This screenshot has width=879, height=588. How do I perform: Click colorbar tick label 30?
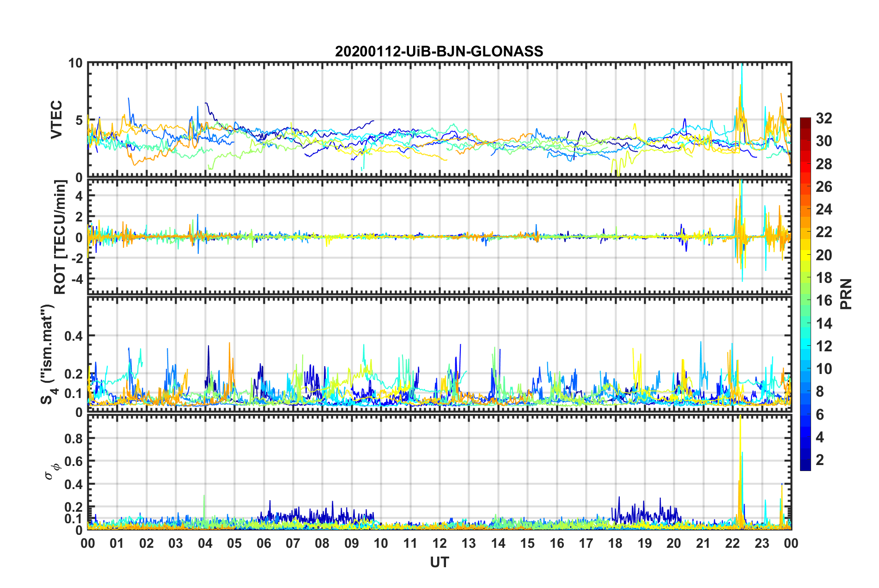pyautogui.click(x=824, y=141)
